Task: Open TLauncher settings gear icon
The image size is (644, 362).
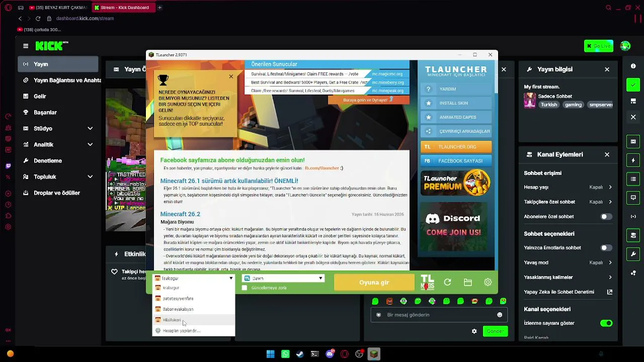Action: [x=488, y=283]
